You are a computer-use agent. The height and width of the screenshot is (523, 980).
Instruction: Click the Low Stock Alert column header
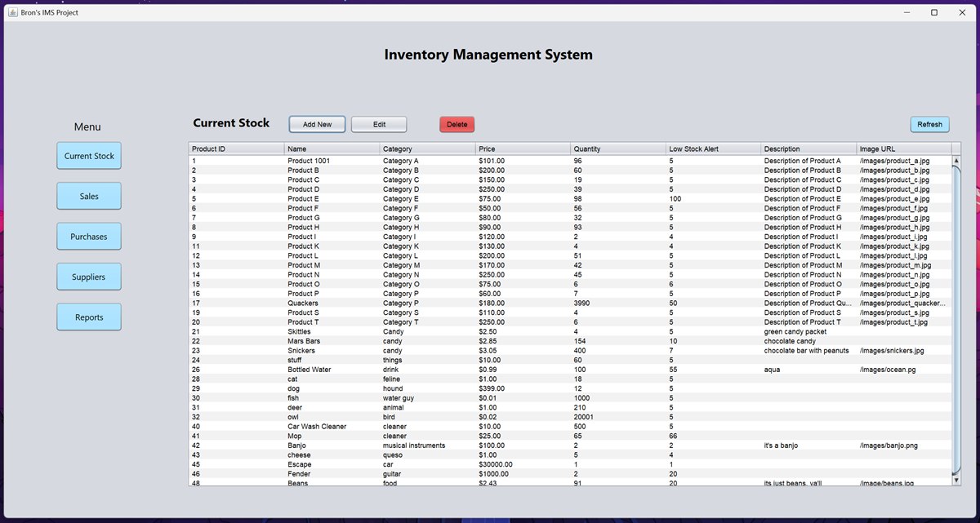(x=713, y=148)
